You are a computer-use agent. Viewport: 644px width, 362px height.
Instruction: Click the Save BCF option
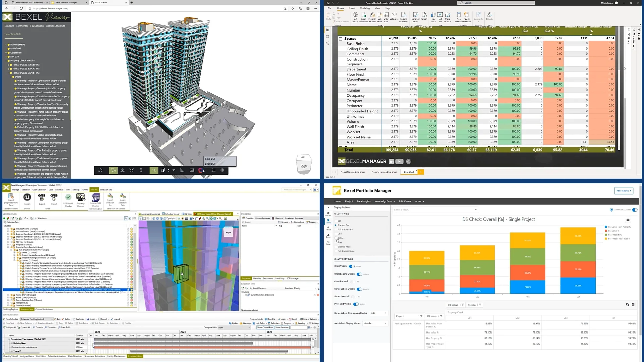pos(210,159)
